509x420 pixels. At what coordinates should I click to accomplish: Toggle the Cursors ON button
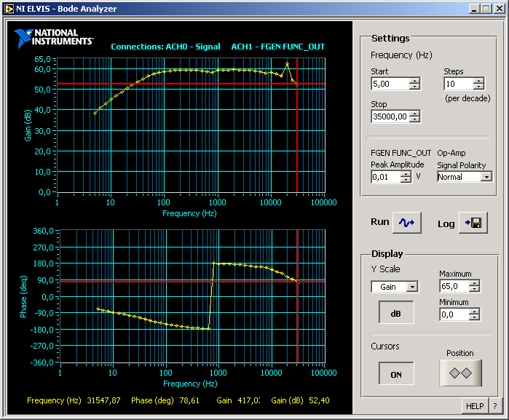pos(396,373)
